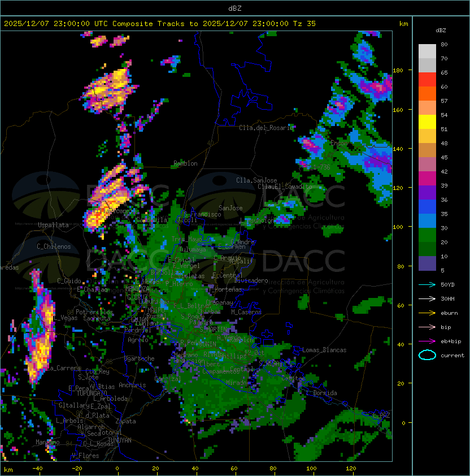The width and height of the screenshot is (470, 476).
Task: Click the '120' tick on horizontal axis
Action: (x=351, y=469)
